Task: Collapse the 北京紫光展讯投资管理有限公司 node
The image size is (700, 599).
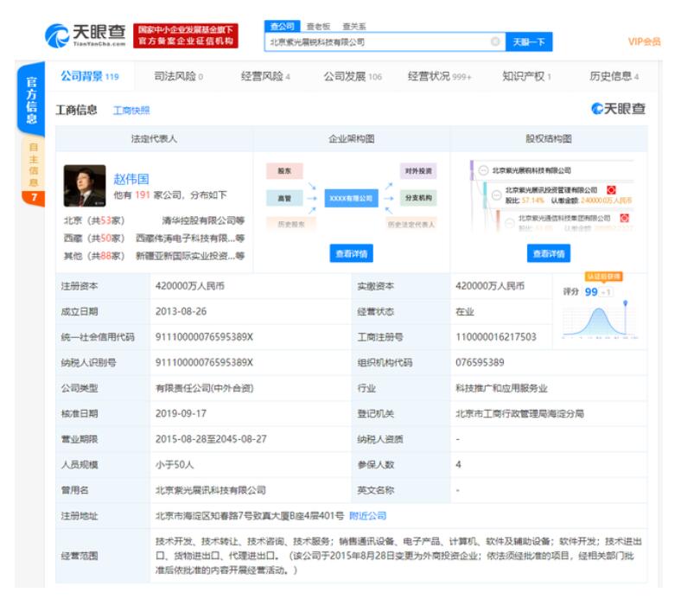Action: [497, 194]
